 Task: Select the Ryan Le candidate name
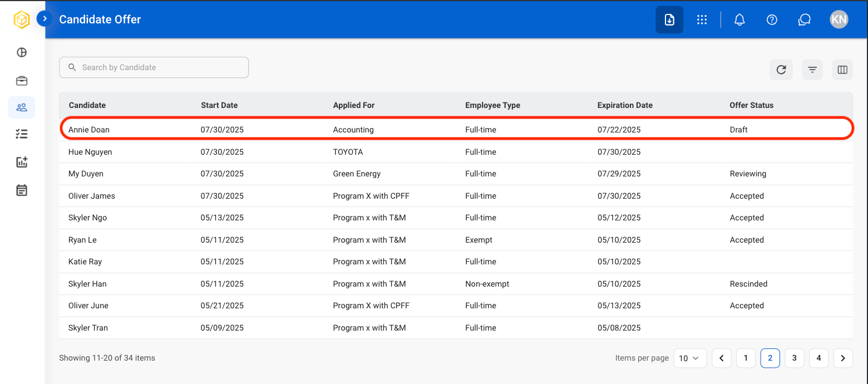82,240
